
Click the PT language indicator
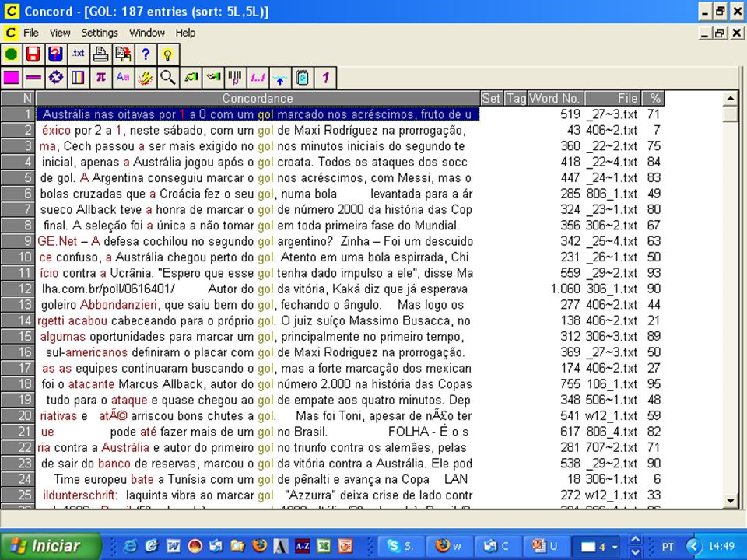tap(668, 546)
